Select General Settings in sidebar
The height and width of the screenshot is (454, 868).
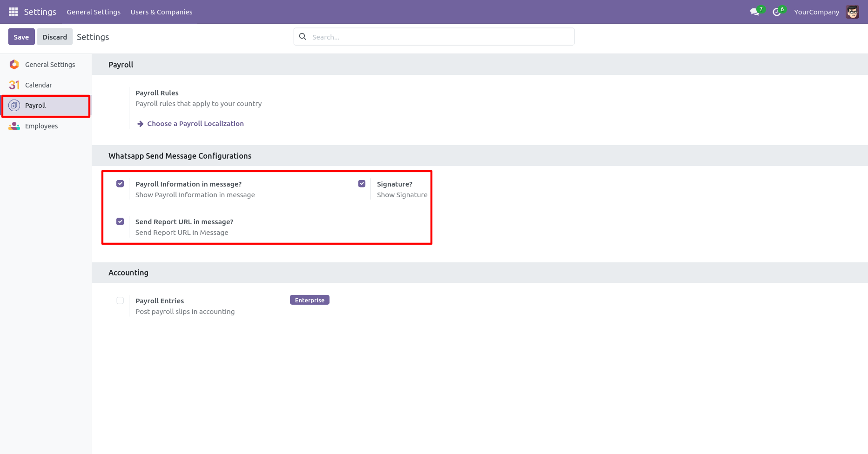tap(46, 65)
